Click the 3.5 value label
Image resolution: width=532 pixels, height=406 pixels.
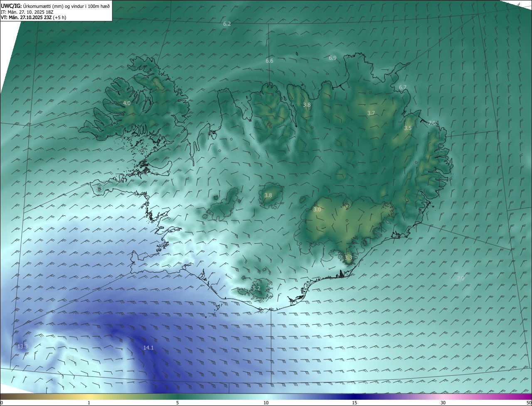pos(408,128)
